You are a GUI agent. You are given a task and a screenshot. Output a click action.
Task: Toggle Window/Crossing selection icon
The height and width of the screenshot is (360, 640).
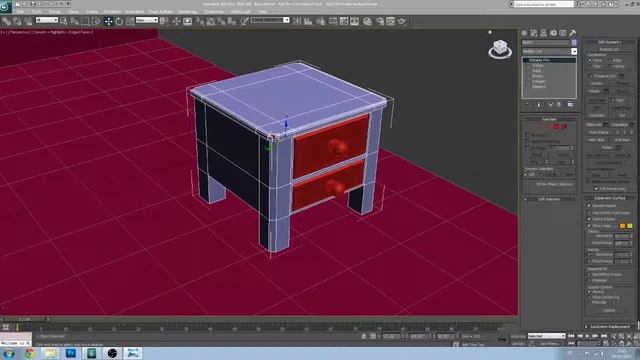pos(96,21)
